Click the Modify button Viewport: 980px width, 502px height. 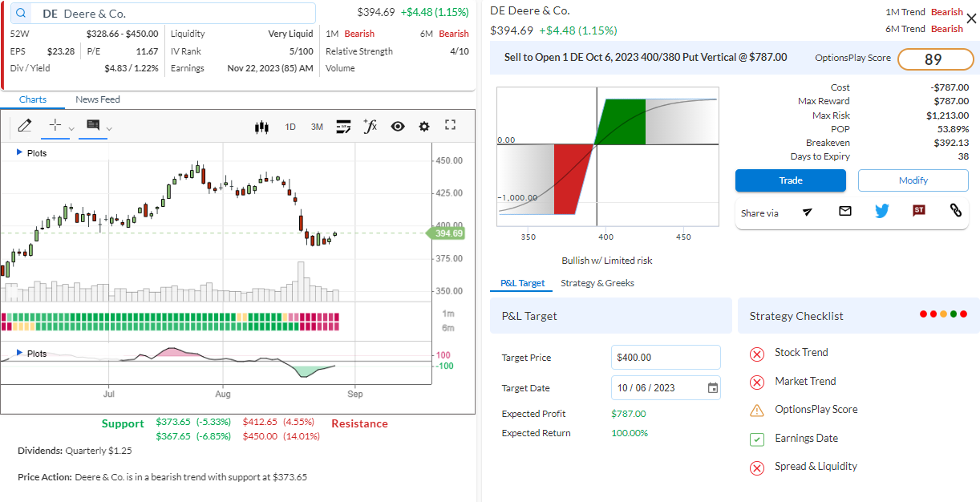(x=913, y=180)
